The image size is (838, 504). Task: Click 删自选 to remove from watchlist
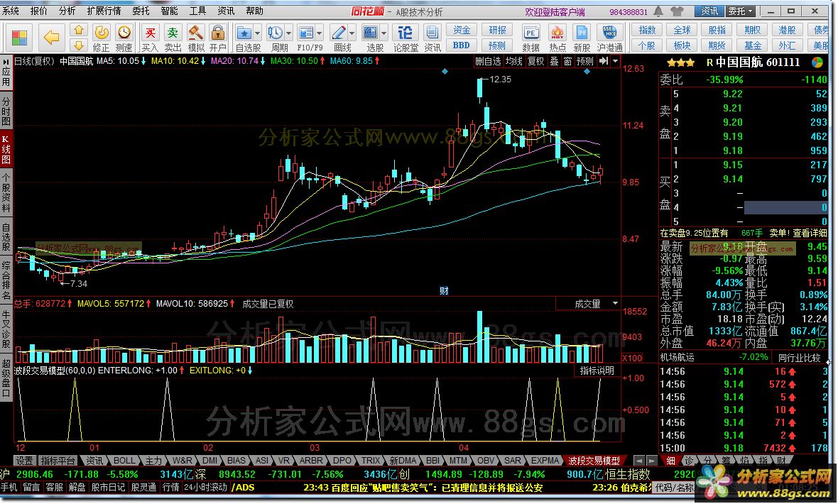tap(488, 62)
